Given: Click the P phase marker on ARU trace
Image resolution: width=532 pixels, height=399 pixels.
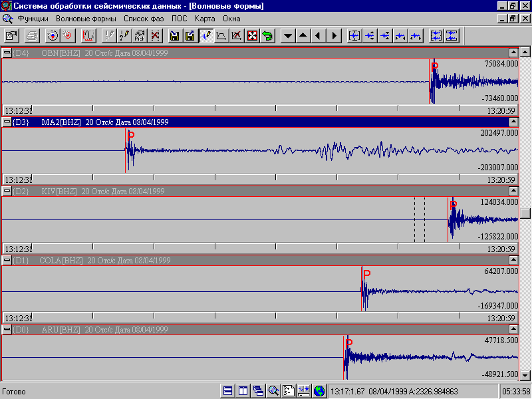Looking at the screenshot, I should click(349, 343).
